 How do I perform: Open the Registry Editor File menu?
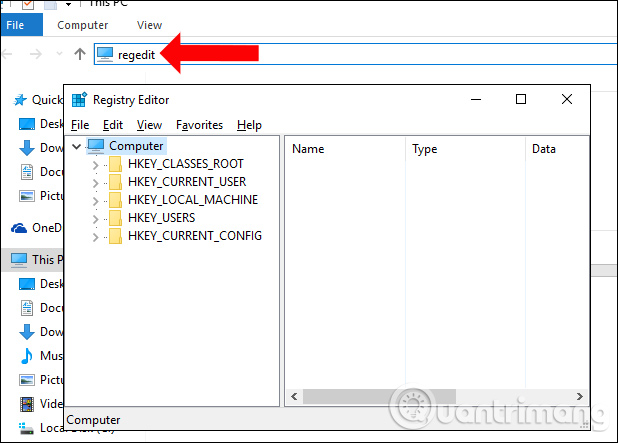(80, 125)
